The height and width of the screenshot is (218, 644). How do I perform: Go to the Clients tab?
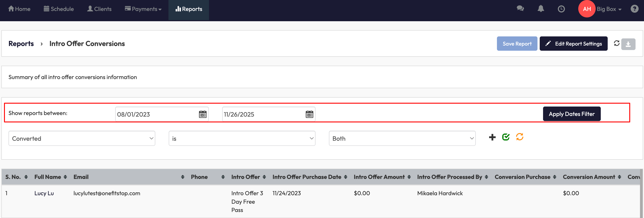pyautogui.click(x=99, y=9)
